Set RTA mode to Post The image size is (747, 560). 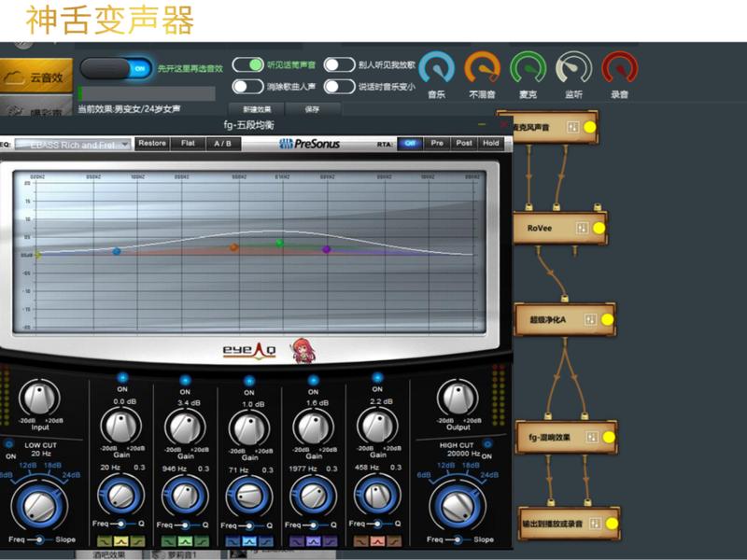click(x=464, y=143)
